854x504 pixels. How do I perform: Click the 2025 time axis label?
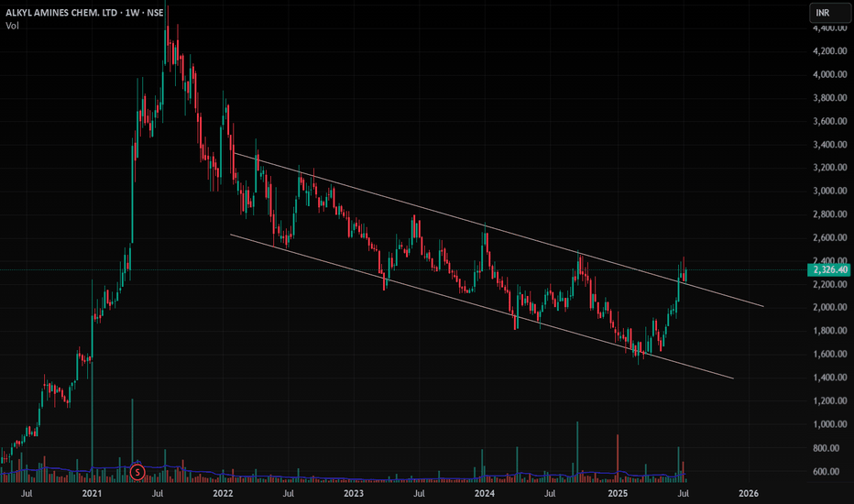pos(618,494)
